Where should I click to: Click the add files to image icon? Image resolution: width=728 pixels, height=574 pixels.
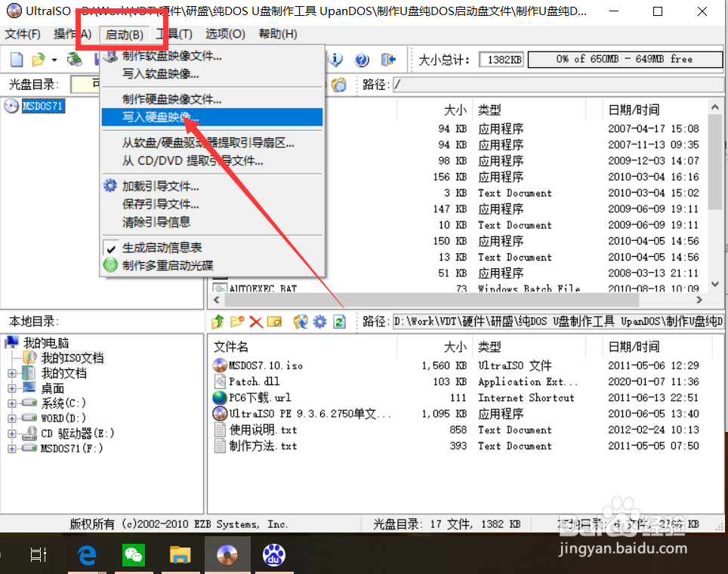[301, 322]
